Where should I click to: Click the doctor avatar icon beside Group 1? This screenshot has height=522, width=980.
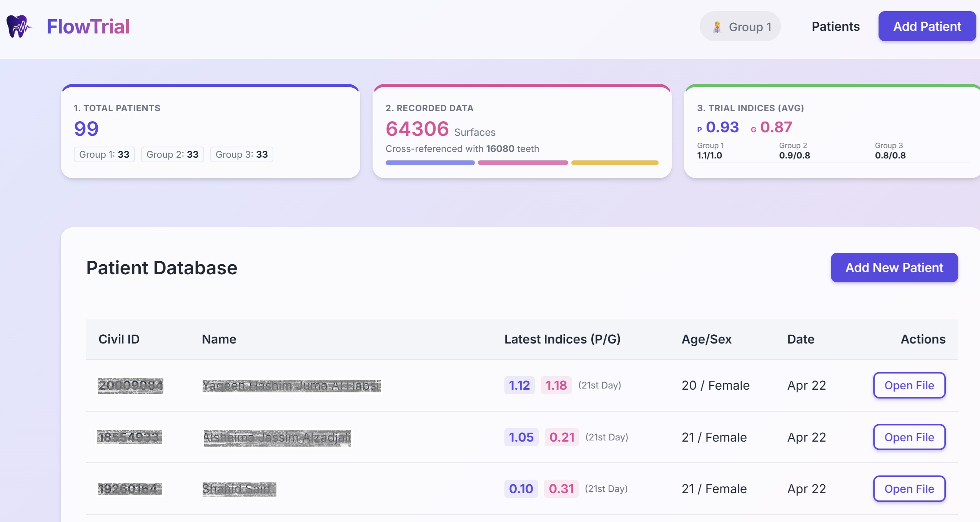click(717, 27)
